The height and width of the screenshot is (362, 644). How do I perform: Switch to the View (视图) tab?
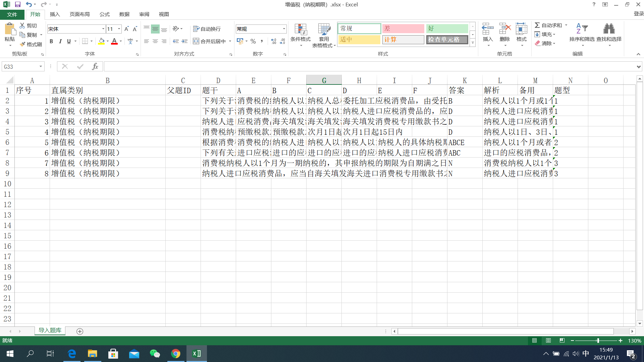[x=164, y=14]
